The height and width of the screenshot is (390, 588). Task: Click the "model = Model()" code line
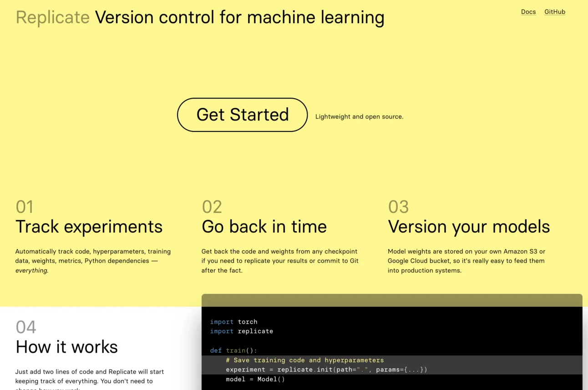point(255,379)
